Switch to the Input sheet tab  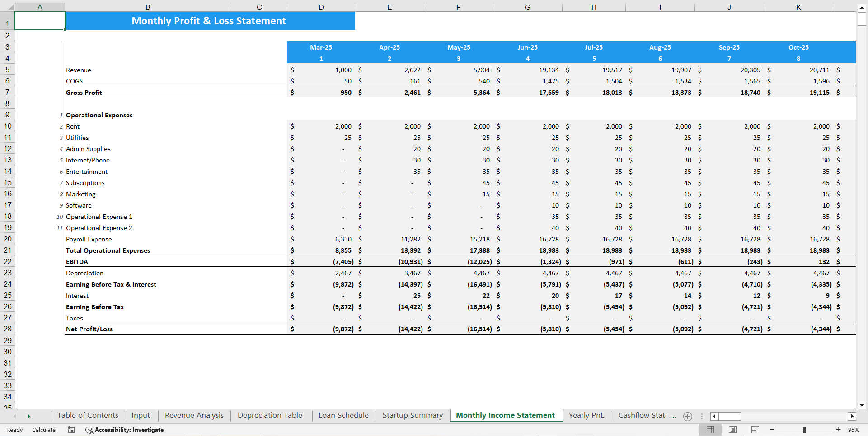[141, 415]
